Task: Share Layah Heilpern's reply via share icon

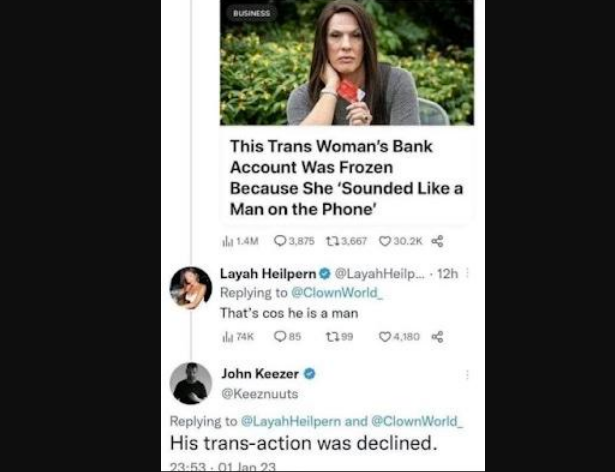Action: (x=436, y=337)
